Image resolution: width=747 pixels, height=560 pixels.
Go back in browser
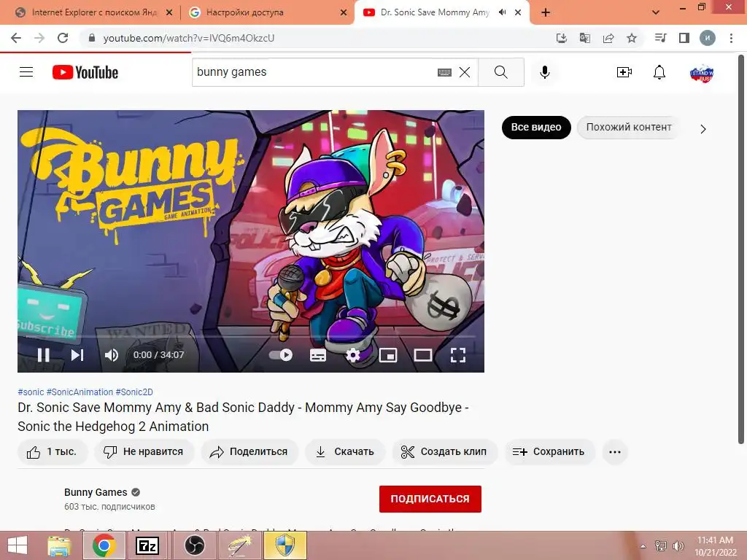coord(16,38)
